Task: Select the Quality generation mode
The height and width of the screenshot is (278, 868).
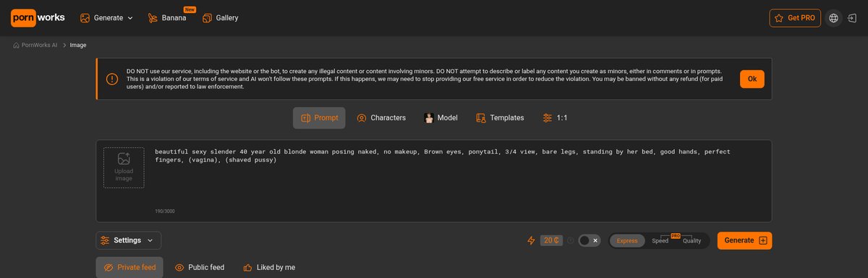Action: (692, 240)
